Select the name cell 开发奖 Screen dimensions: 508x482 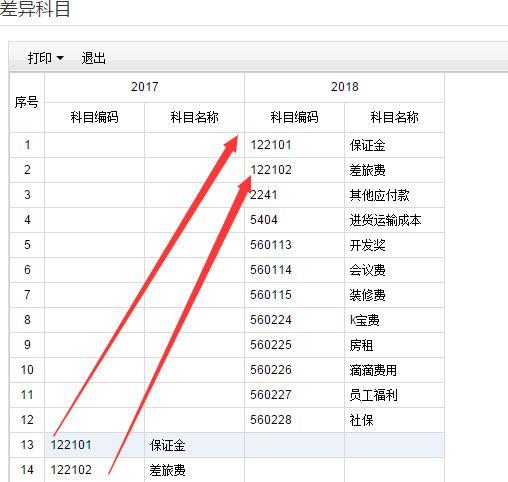pos(394,245)
